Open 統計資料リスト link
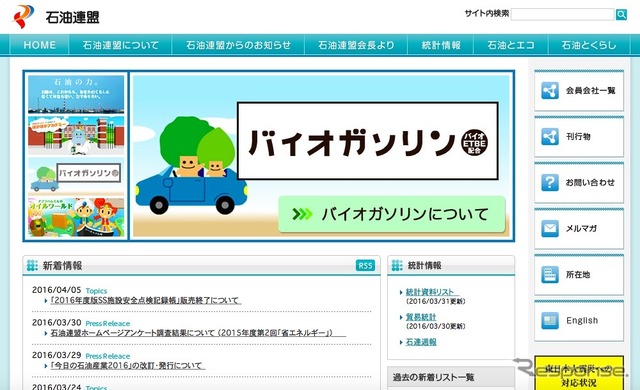The image size is (640, 390). coord(432,292)
